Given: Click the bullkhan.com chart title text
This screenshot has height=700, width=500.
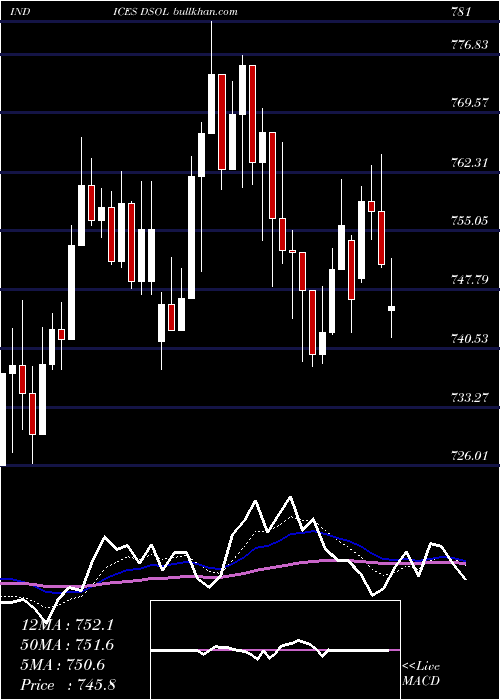Looking at the screenshot, I should pyautogui.click(x=205, y=12).
